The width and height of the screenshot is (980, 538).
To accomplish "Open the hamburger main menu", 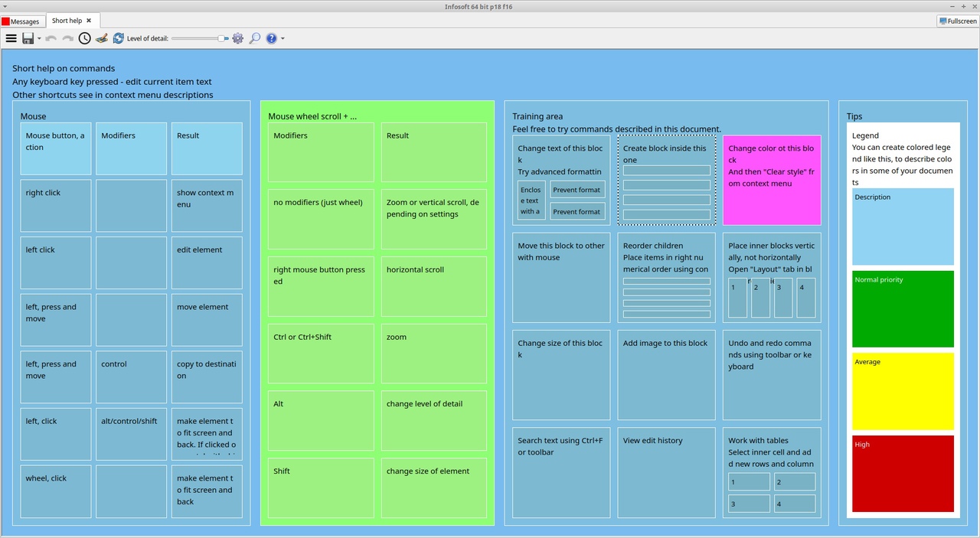I will (x=11, y=38).
